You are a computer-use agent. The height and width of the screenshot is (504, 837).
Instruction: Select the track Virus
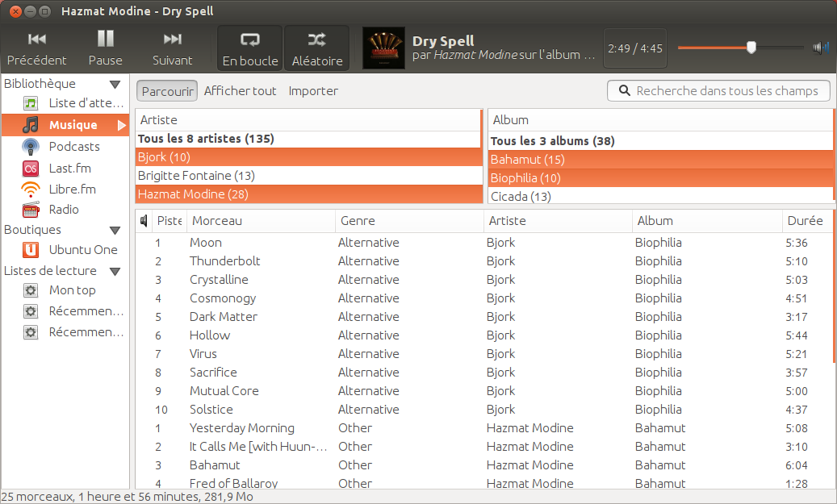[x=483, y=354]
